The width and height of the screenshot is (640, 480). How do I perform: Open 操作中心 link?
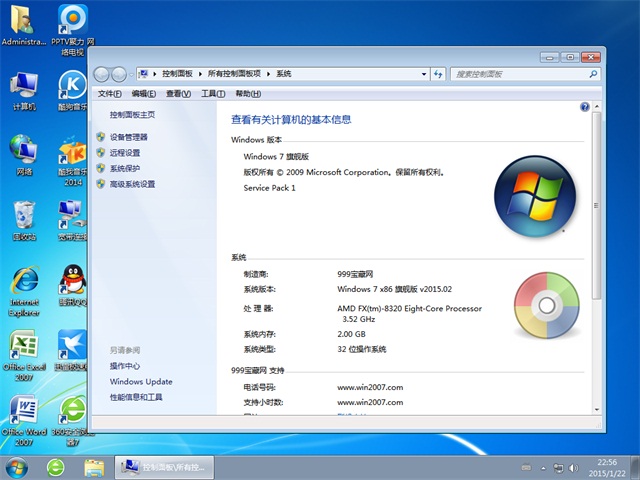(124, 366)
